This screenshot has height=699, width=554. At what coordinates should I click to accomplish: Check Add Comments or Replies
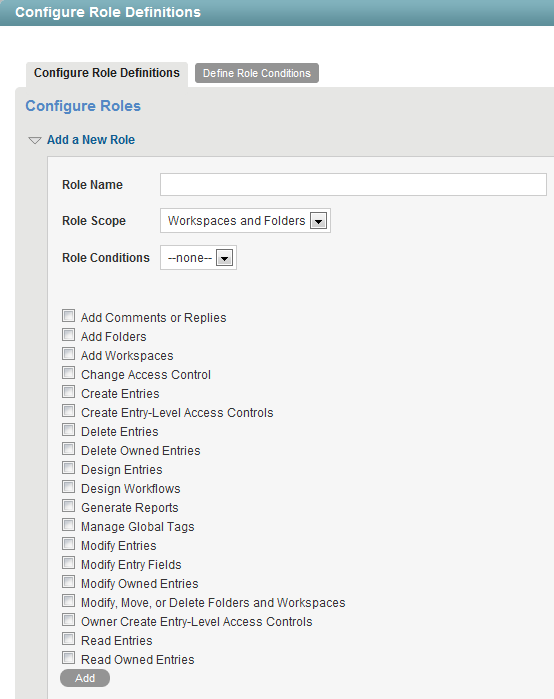pos(68,316)
